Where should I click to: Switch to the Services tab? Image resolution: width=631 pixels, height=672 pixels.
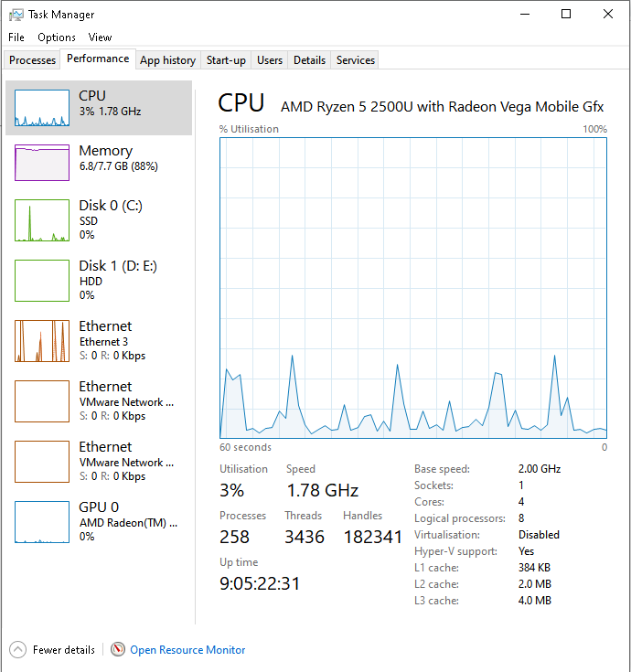point(356,60)
